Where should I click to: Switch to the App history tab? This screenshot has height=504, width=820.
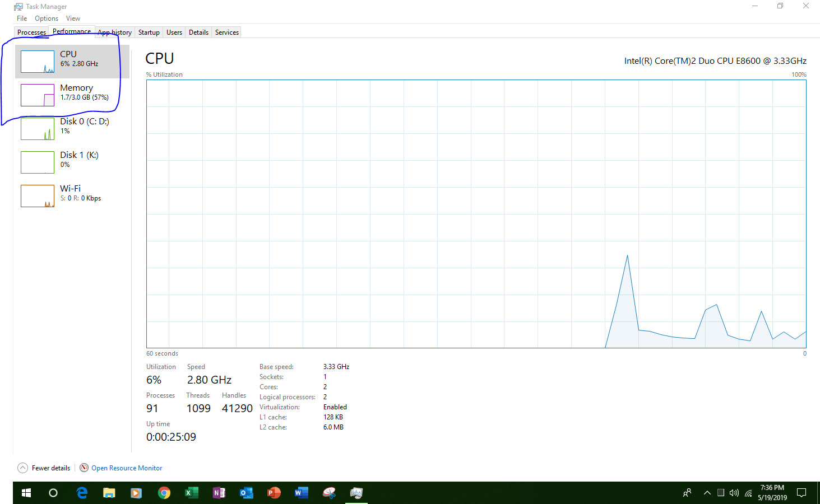pyautogui.click(x=115, y=32)
